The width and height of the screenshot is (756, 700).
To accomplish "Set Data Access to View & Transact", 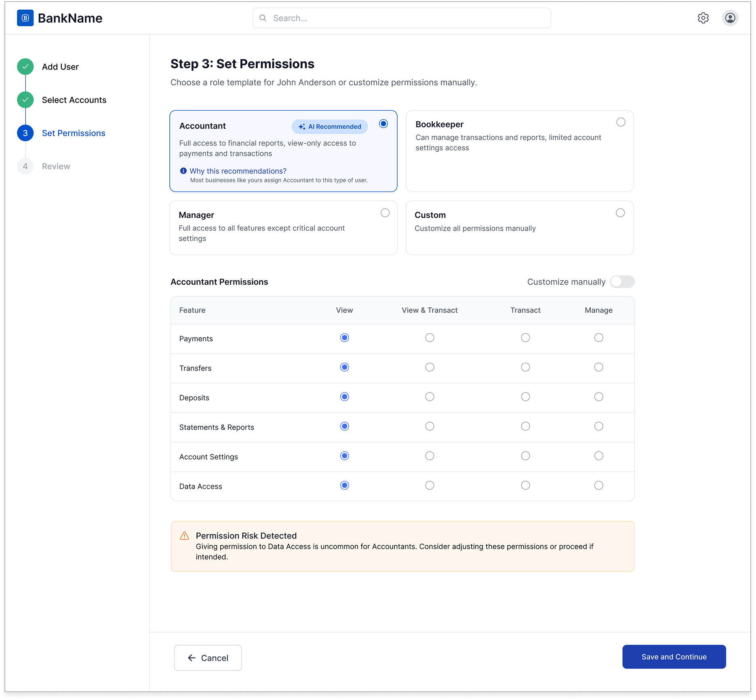I will click(x=430, y=485).
